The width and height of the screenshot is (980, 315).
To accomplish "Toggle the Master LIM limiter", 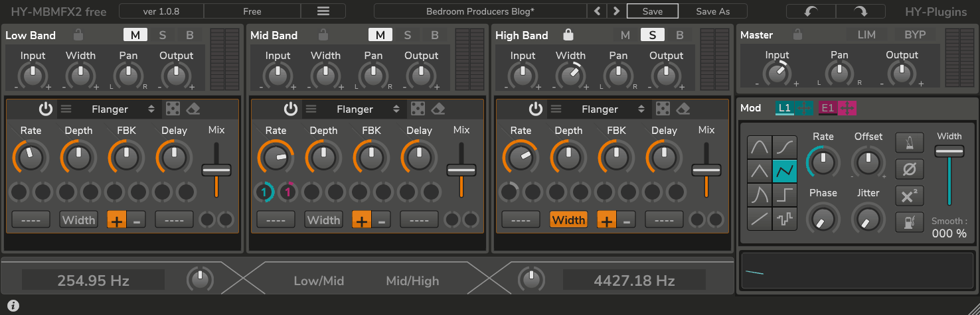I will pyautogui.click(x=866, y=35).
